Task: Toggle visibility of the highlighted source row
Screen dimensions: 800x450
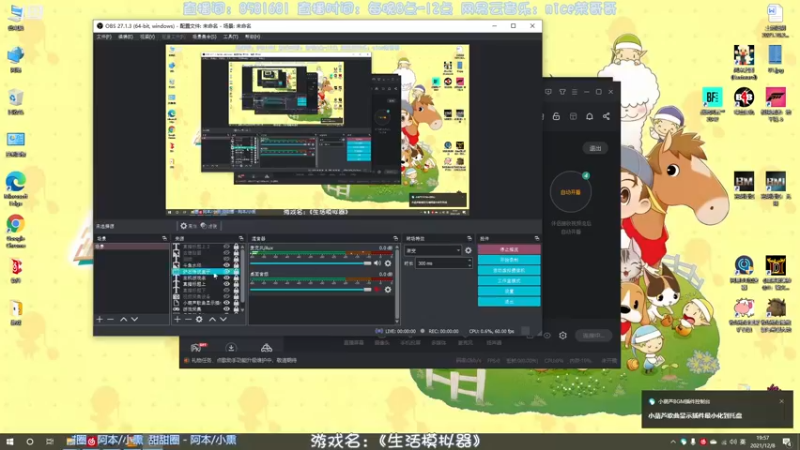Action: [227, 272]
